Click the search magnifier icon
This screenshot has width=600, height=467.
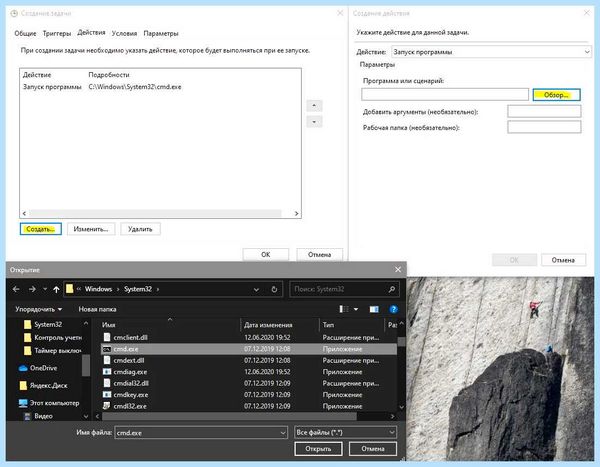click(391, 289)
